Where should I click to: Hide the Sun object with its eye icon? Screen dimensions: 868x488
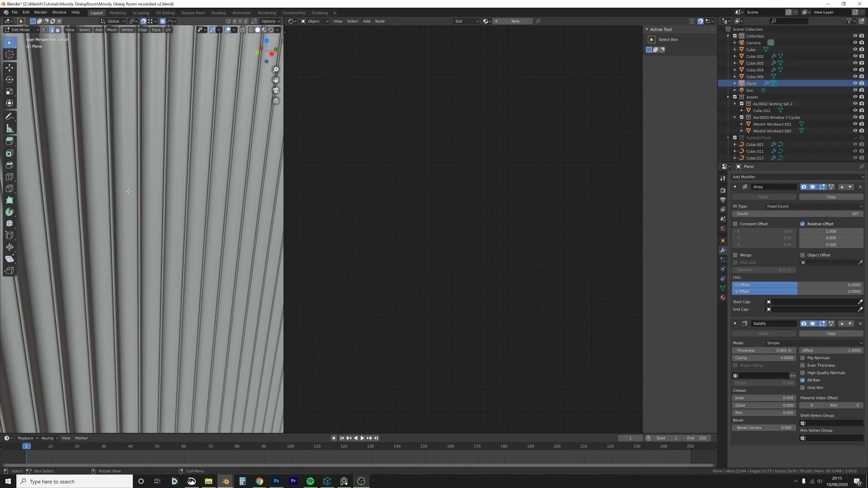point(855,90)
